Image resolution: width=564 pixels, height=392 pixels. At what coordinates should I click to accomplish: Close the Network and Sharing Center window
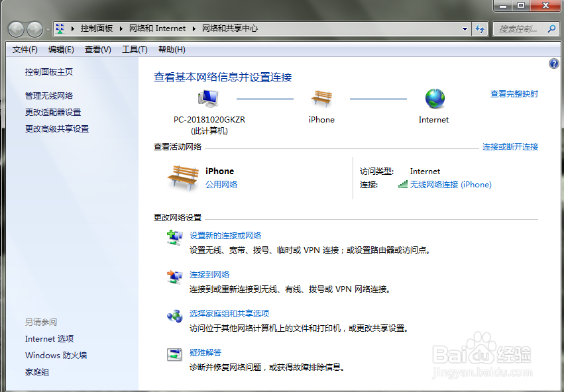(545, 5)
